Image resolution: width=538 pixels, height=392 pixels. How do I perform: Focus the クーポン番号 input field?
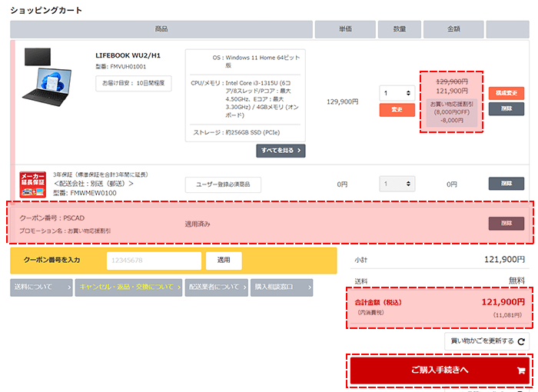(152, 261)
